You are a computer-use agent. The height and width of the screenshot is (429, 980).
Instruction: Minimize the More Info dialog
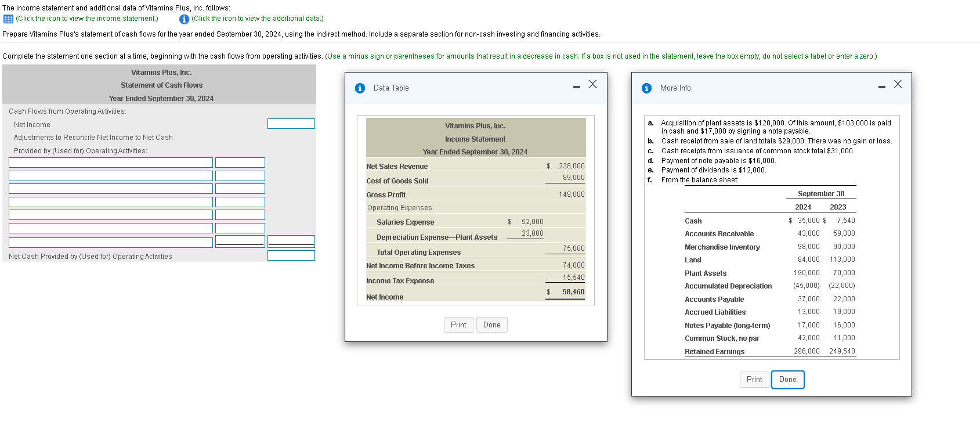[x=881, y=88]
